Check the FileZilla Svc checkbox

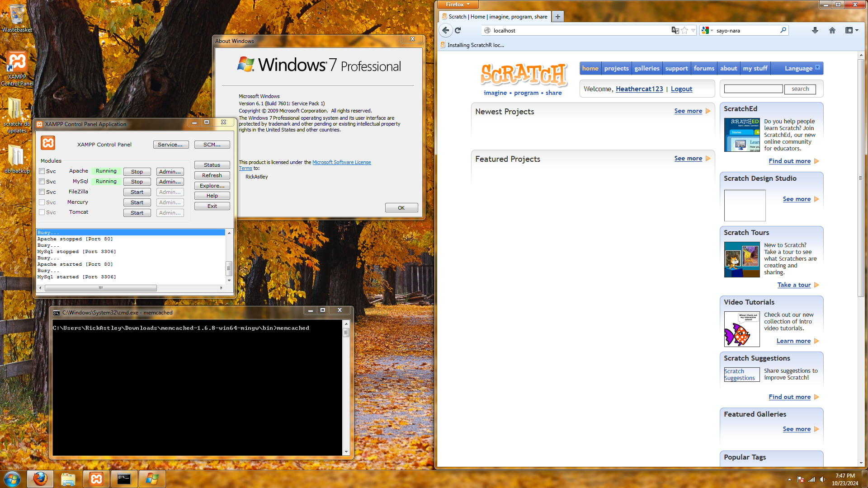(x=42, y=192)
